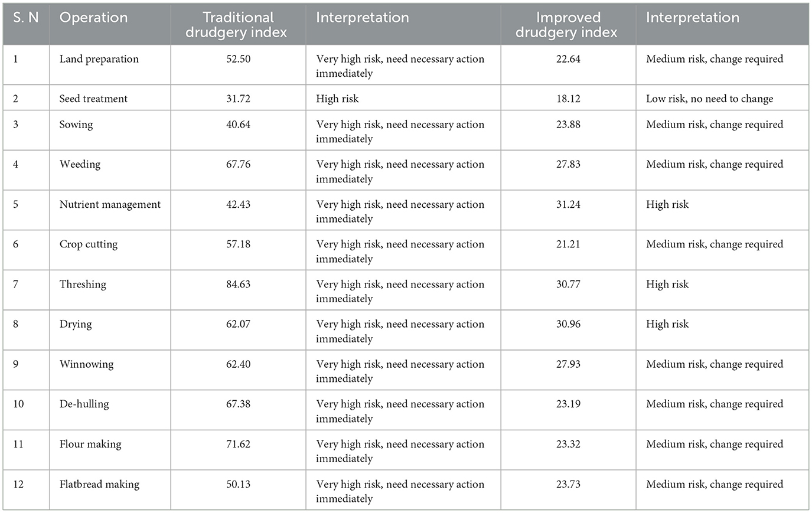The height and width of the screenshot is (513, 812).
Task: Click the "Nutrient management" cell
Action: 110,204
